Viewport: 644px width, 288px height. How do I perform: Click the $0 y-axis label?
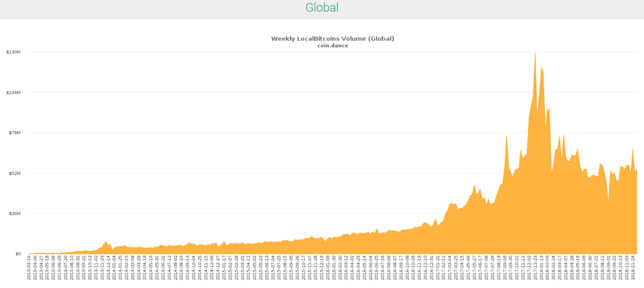(17, 254)
